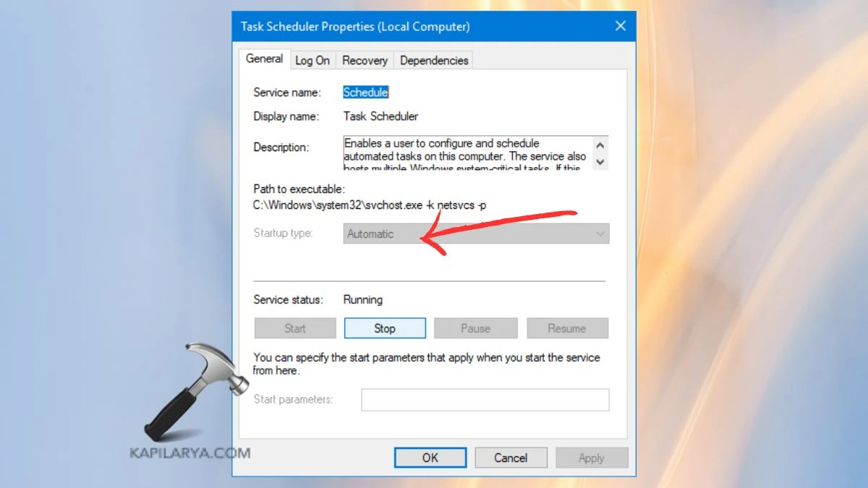Open the Log On tab
The height and width of the screenshot is (488, 868).
pos(312,61)
